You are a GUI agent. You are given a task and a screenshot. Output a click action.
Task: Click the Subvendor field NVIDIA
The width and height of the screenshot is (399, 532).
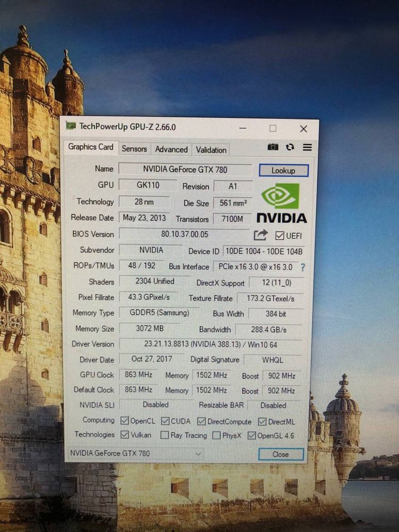(151, 250)
